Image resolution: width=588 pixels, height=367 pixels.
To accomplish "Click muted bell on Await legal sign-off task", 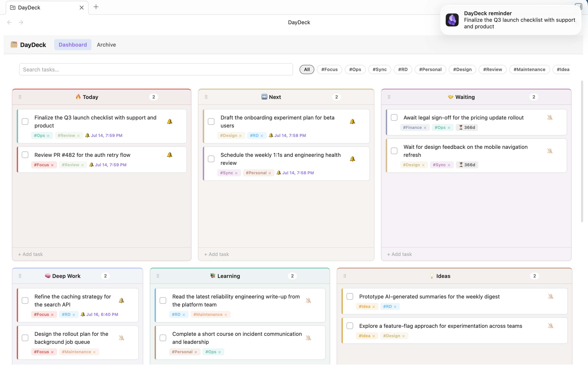I will coord(550,117).
